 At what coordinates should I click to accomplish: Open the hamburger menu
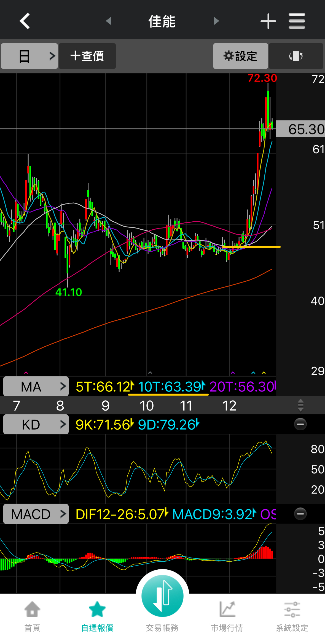(297, 21)
